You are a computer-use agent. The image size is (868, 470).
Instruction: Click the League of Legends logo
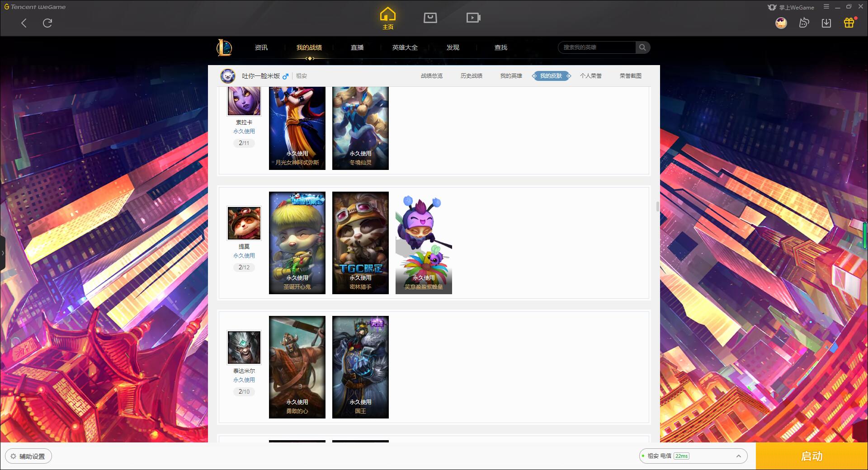click(x=224, y=47)
